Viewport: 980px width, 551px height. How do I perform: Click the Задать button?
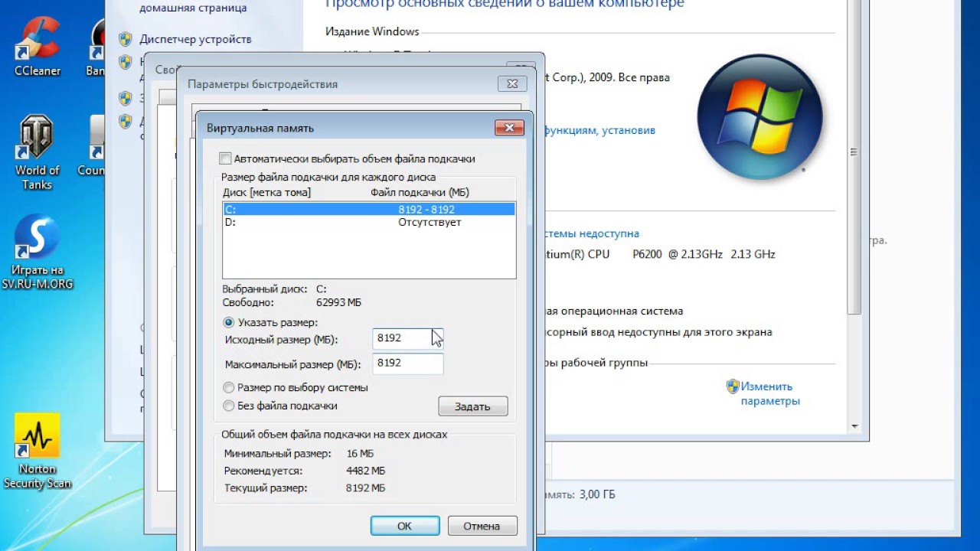(472, 406)
